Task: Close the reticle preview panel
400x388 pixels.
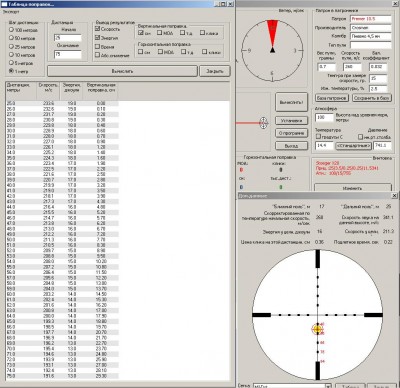Action: click(394, 196)
